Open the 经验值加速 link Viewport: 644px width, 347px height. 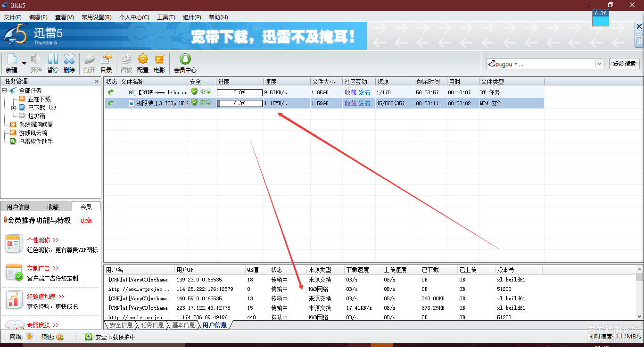tap(45, 297)
